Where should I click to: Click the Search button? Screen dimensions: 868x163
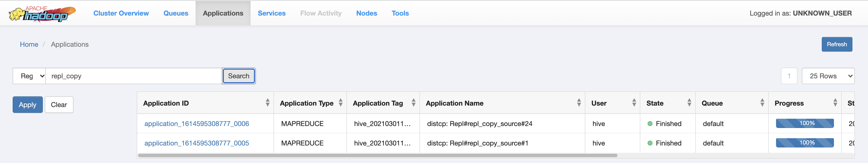[x=239, y=76]
